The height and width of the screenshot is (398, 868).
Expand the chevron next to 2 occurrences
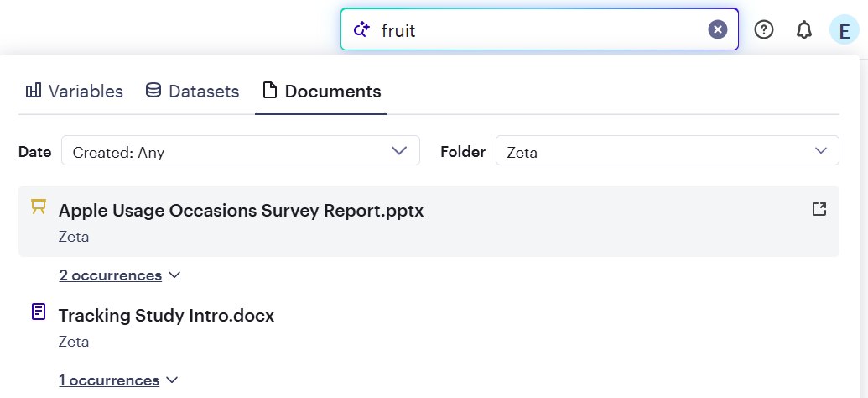(x=174, y=275)
